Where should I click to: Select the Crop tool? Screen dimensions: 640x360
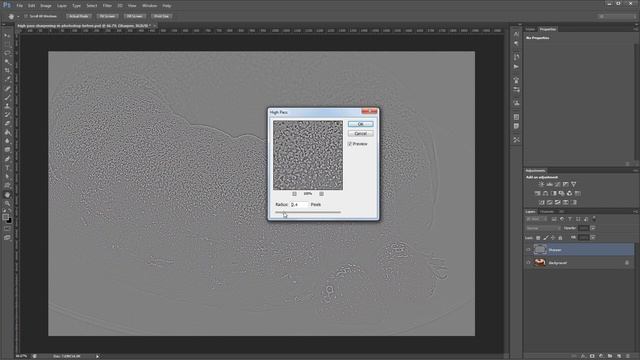point(7,71)
